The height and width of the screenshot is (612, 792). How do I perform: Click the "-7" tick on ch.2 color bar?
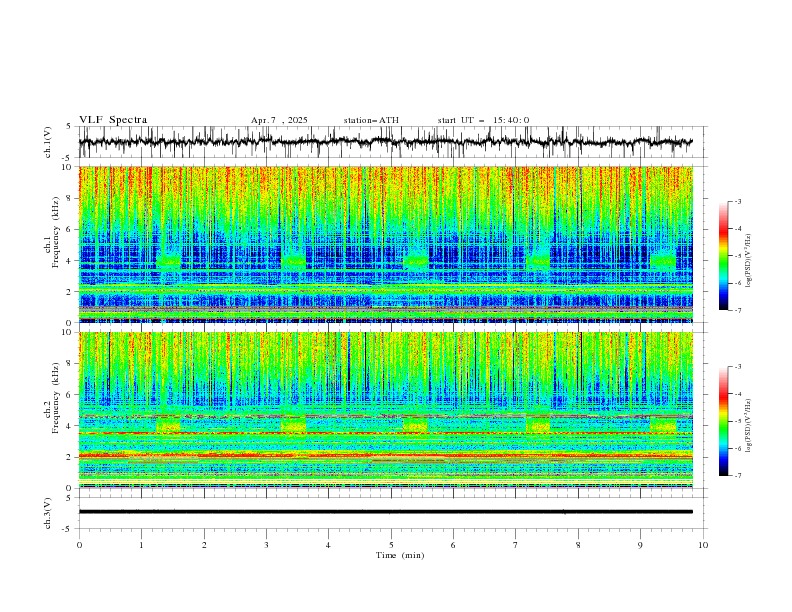pos(737,475)
